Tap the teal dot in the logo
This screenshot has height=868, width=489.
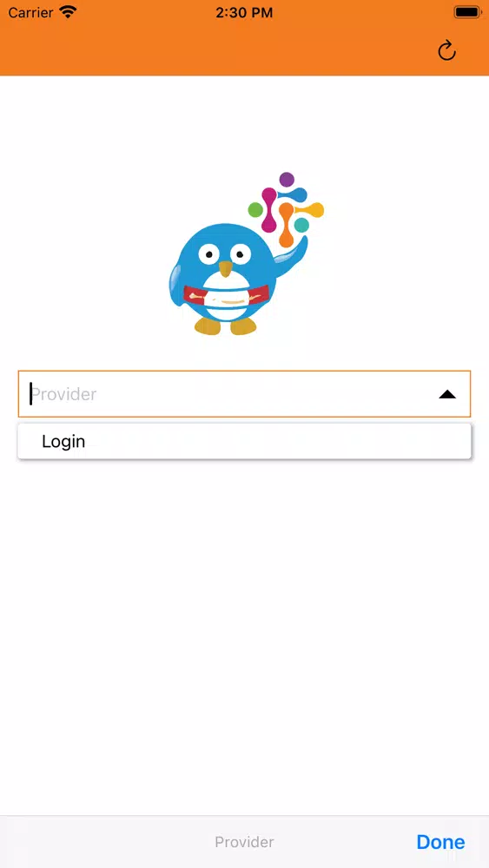301,225
